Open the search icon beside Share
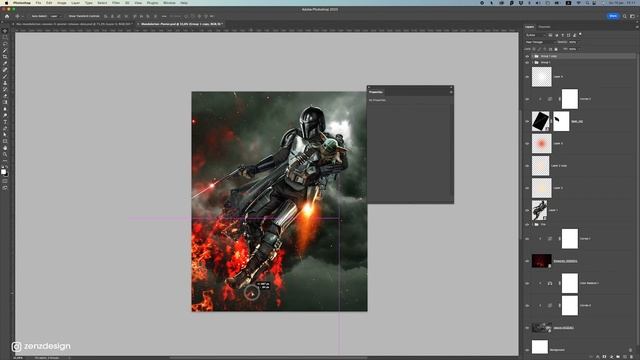This screenshot has height=360, width=640. (x=624, y=16)
